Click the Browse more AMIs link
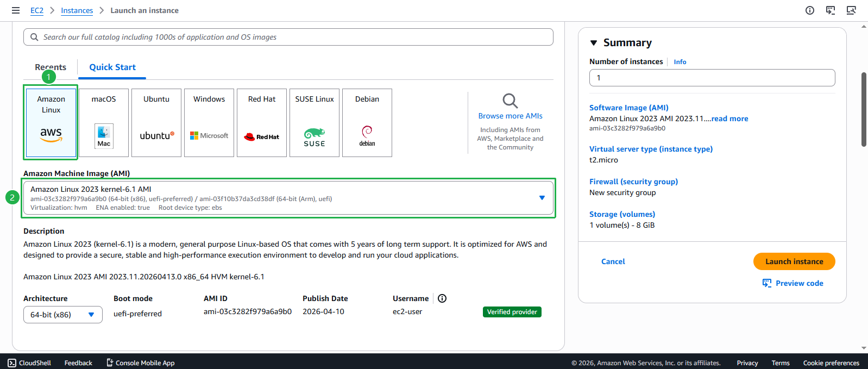This screenshot has height=369, width=868. point(511,116)
